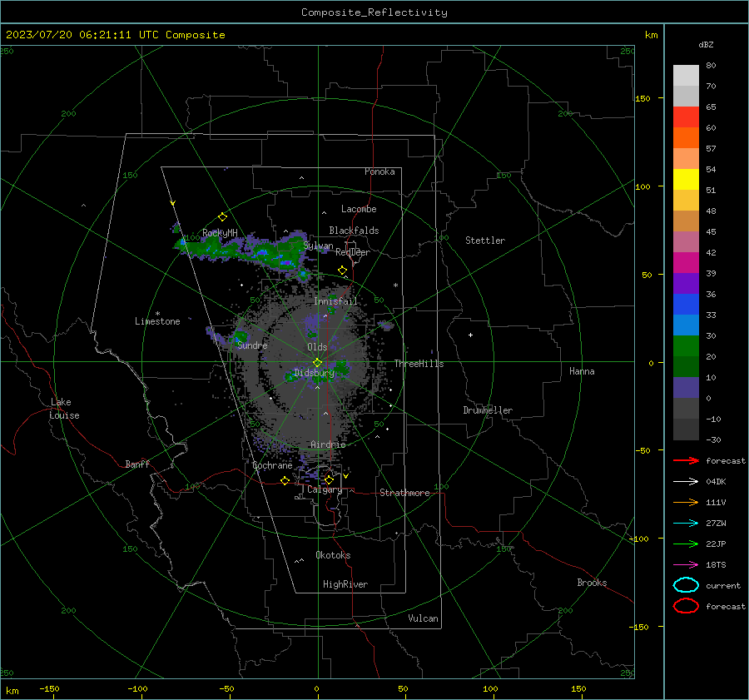Screen dimensions: 749x700
Task: Click the Banff label
Action: tap(137, 464)
